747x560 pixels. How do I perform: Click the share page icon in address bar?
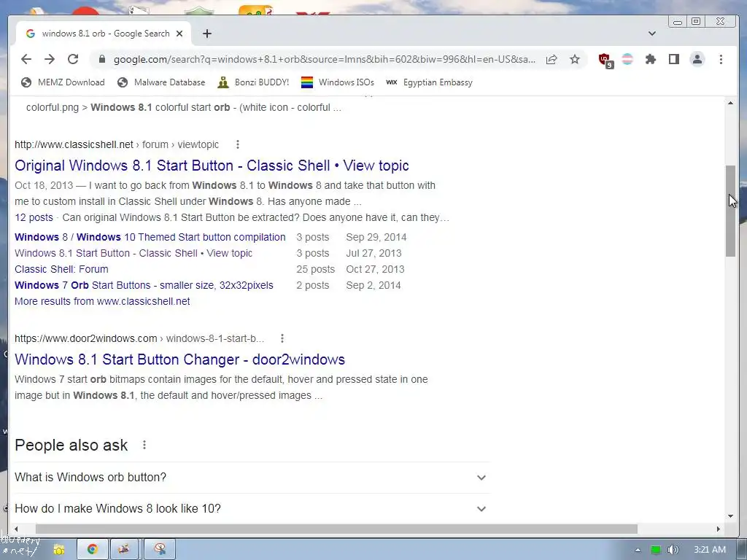click(551, 59)
